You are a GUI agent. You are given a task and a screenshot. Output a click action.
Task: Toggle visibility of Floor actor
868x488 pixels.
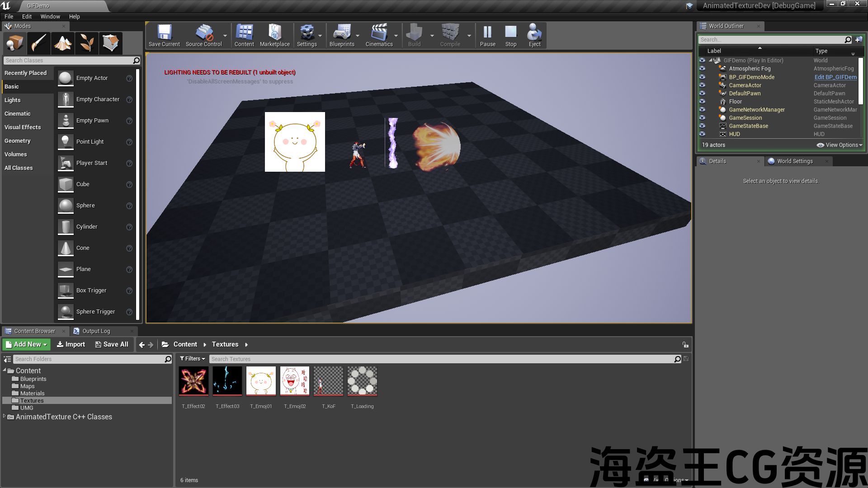702,101
